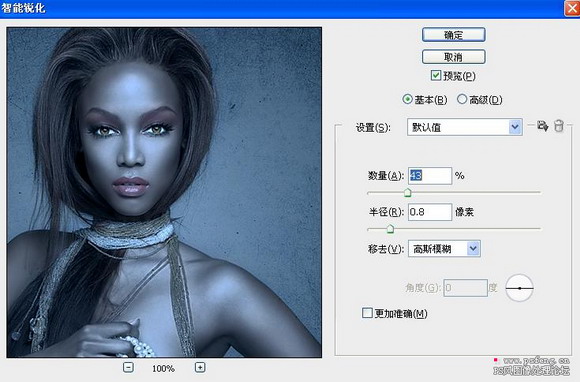The width and height of the screenshot is (580, 382).
Task: Toggle the 预览(P) checkbox
Action: pyautogui.click(x=436, y=75)
